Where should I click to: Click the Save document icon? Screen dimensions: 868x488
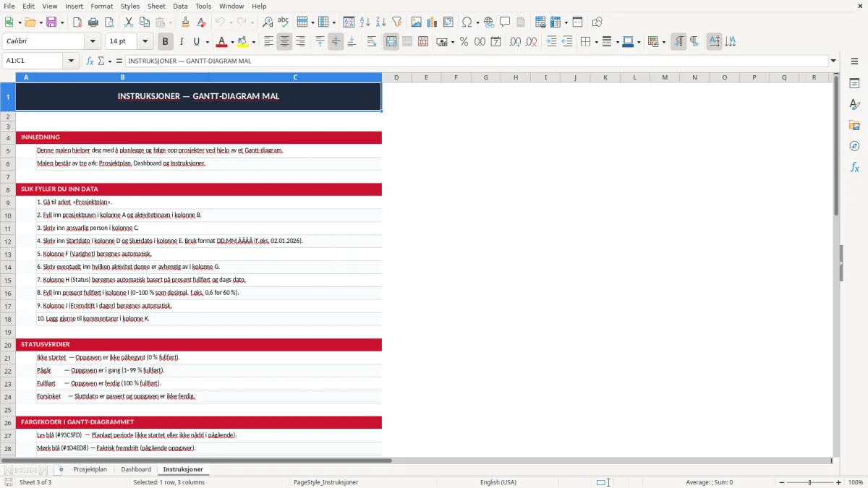point(51,22)
